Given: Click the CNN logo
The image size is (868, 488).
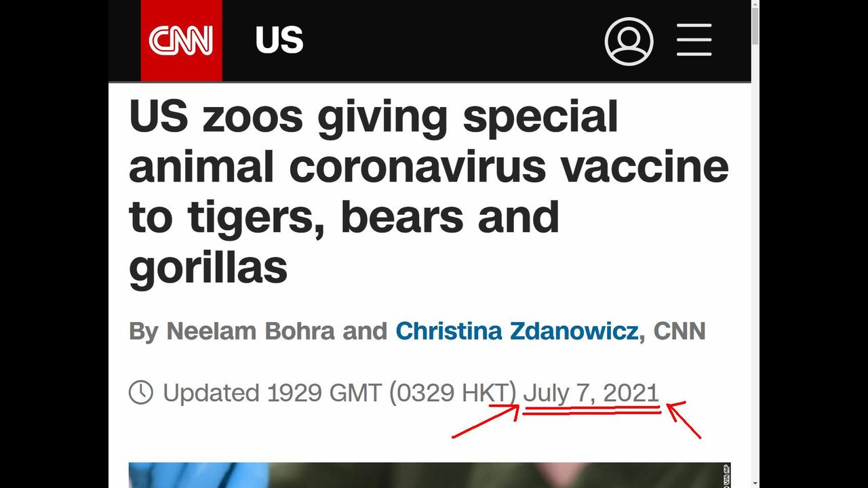Looking at the screenshot, I should pos(181,41).
